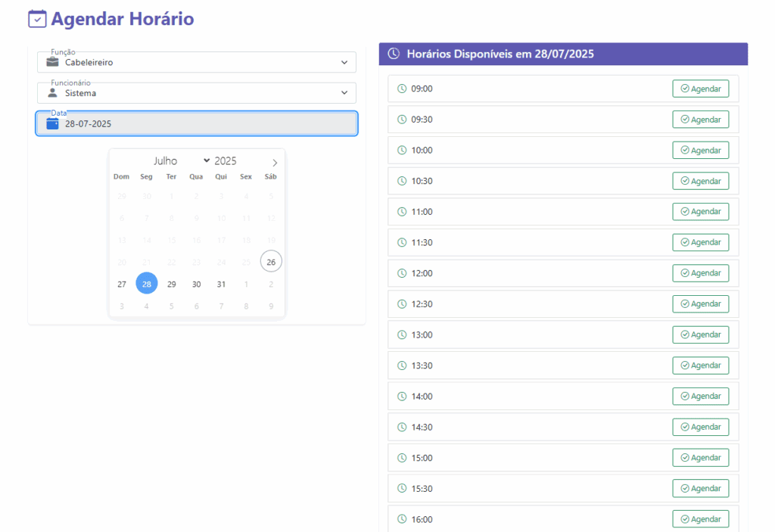Image resolution: width=775 pixels, height=532 pixels.
Task: Open the Função dropdown showing Cabeleireiro
Action: (x=197, y=62)
